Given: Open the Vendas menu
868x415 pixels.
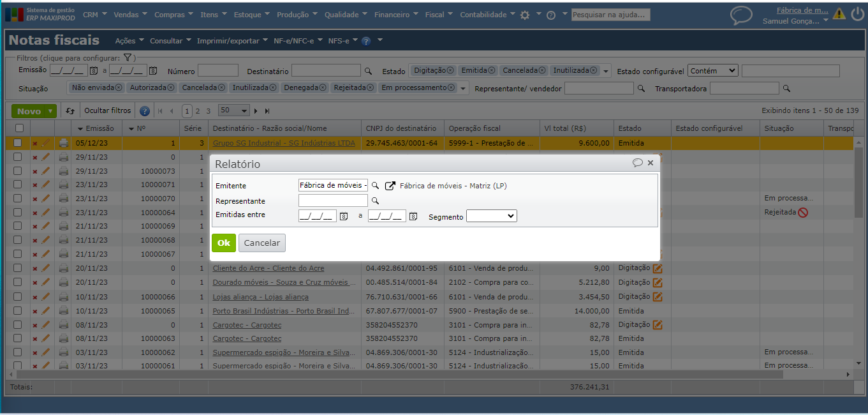Looking at the screenshot, I should [x=131, y=14].
